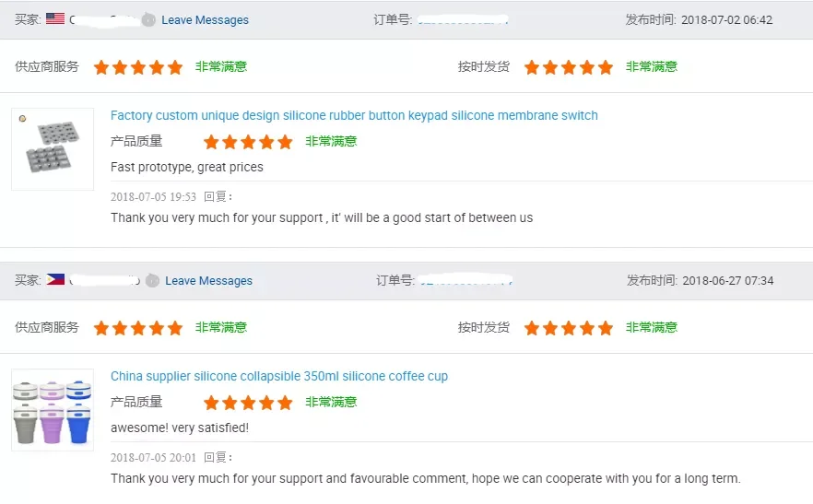This screenshot has width=813, height=504.
Task: Click the collapsible coffee cups product thumbnail
Action: [x=53, y=409]
